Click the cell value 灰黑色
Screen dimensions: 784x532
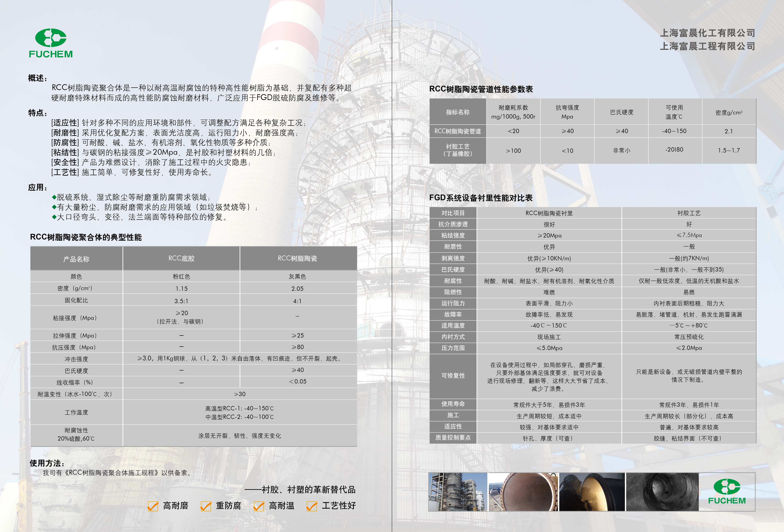point(298,277)
